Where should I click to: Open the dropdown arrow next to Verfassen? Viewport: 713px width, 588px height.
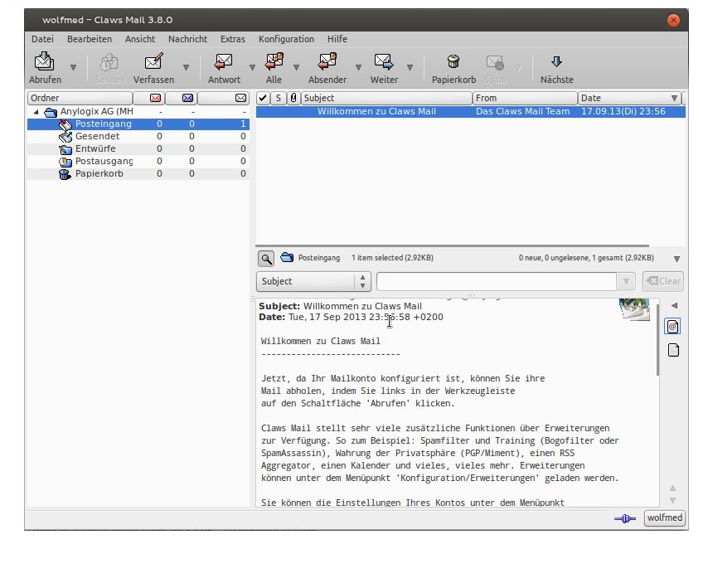[x=186, y=68]
